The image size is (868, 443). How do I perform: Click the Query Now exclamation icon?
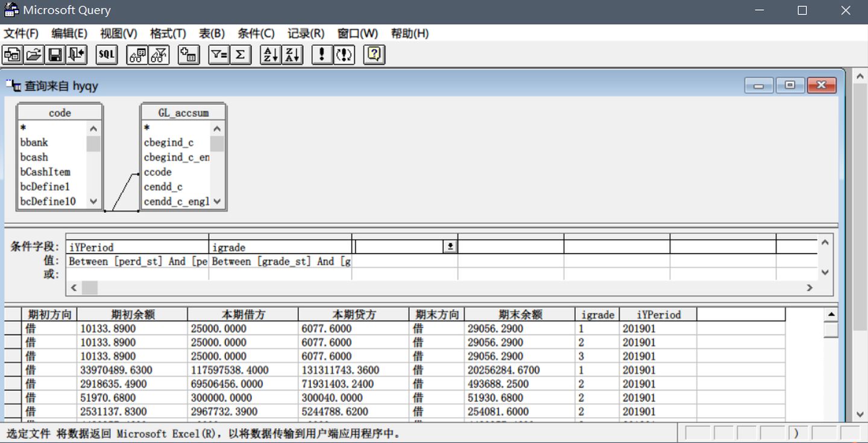pyautogui.click(x=322, y=55)
